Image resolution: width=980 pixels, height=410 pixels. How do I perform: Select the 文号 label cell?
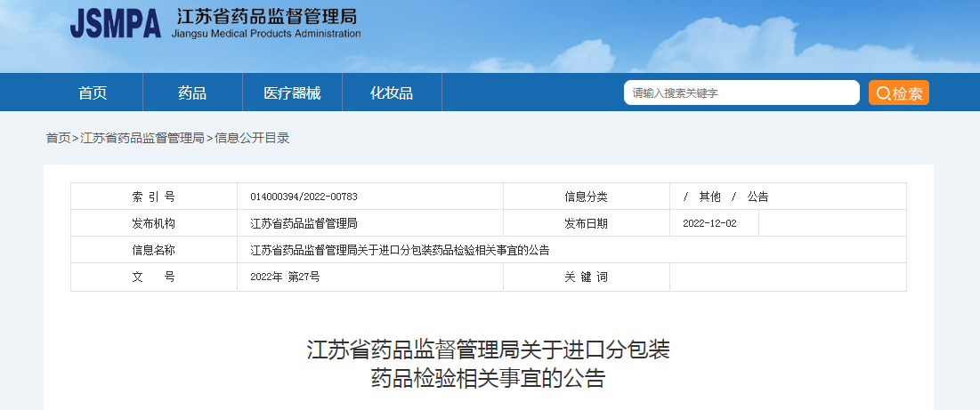(x=154, y=277)
